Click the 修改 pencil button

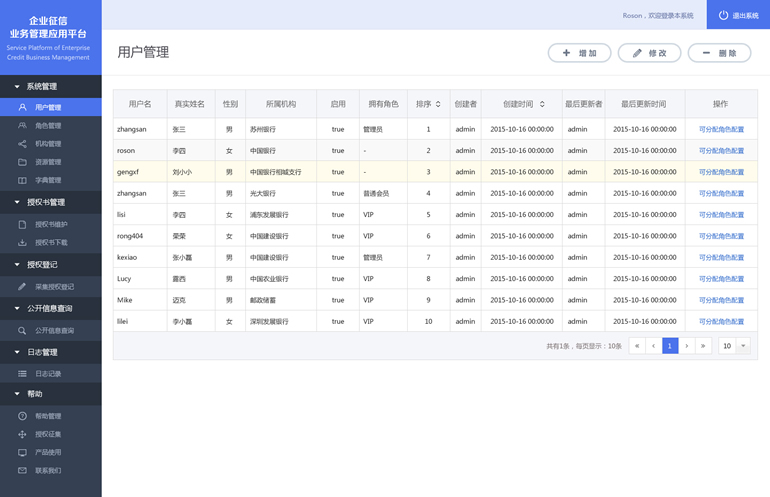[x=649, y=53]
